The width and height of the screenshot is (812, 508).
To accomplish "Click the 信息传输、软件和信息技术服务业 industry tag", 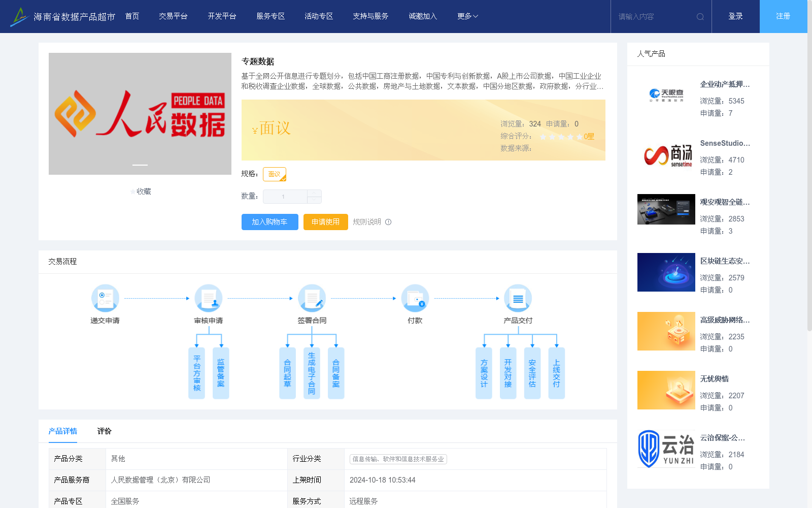I will (398, 459).
